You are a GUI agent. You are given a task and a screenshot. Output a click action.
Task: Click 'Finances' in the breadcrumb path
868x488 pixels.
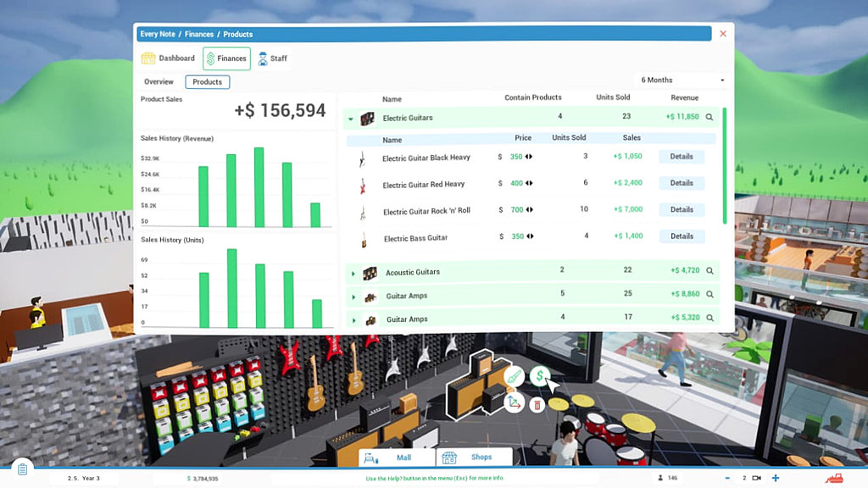coord(198,34)
